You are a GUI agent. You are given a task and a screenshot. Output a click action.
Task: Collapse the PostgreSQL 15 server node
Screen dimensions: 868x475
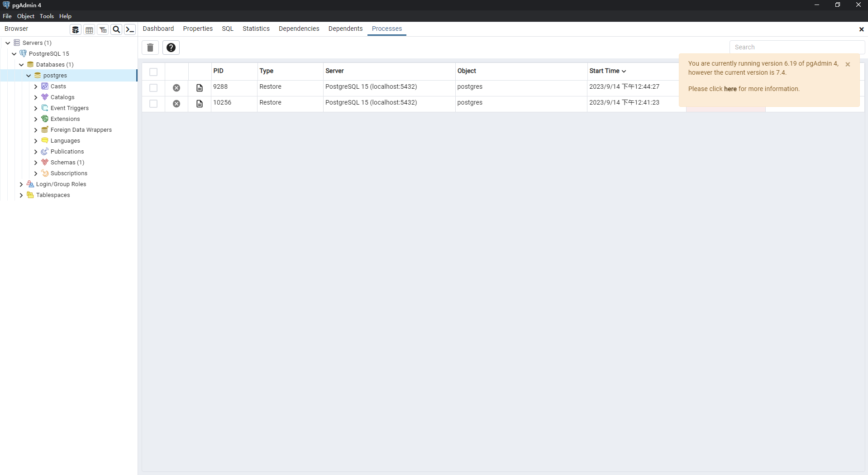14,54
